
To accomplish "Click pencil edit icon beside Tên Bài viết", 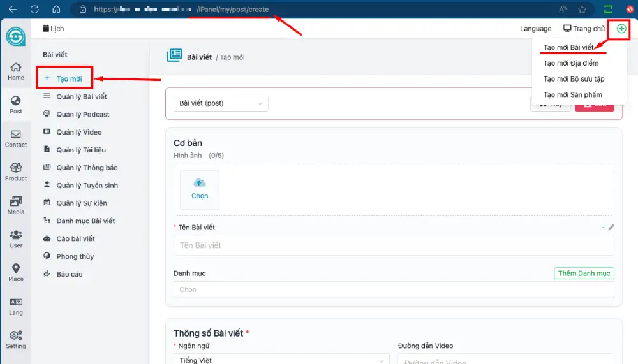I will click(611, 228).
